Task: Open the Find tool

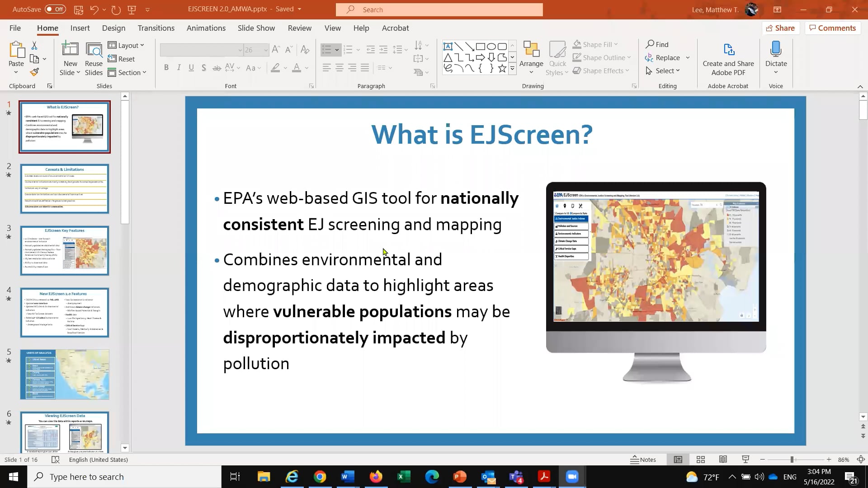Action: [658, 44]
